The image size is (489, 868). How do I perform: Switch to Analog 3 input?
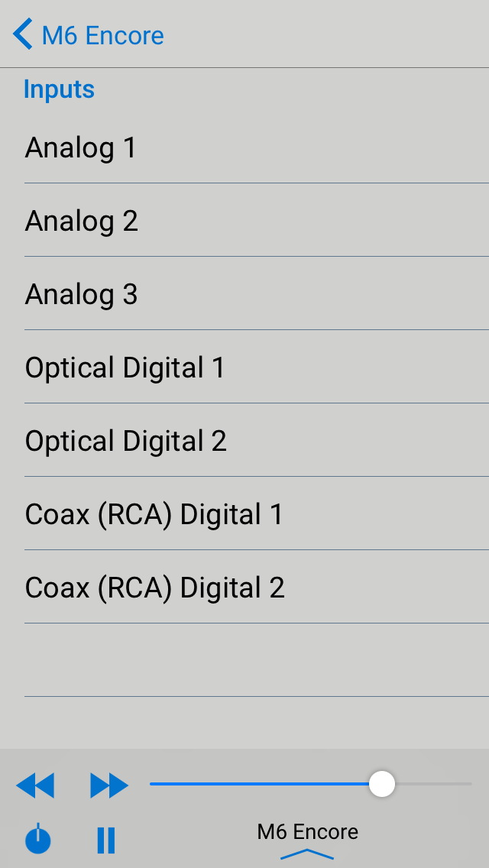pyautogui.click(x=82, y=294)
